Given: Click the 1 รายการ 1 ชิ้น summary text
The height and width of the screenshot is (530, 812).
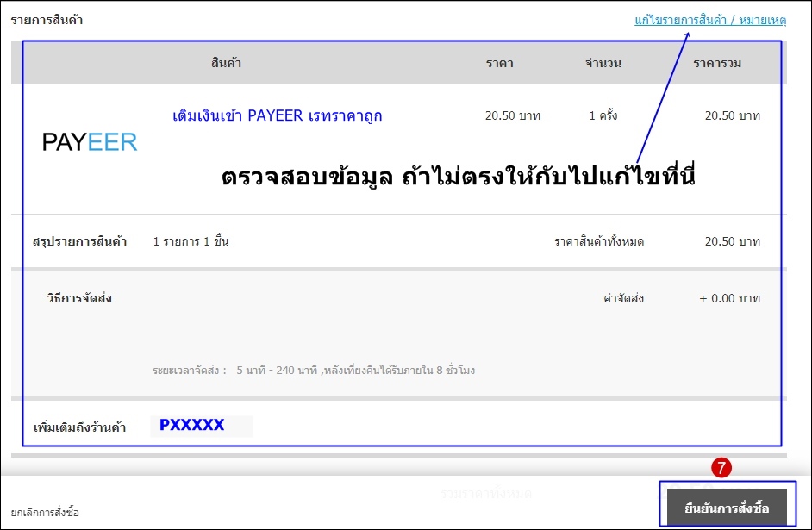Looking at the screenshot, I should pos(191,241).
